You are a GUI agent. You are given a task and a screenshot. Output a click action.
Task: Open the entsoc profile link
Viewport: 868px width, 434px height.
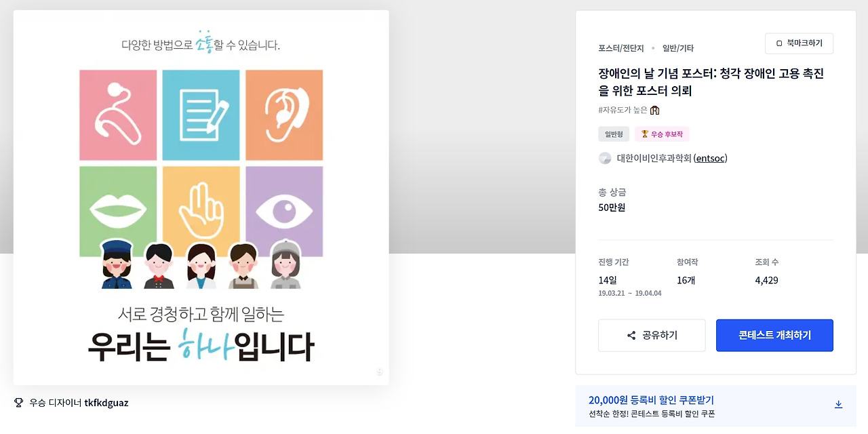(710, 158)
